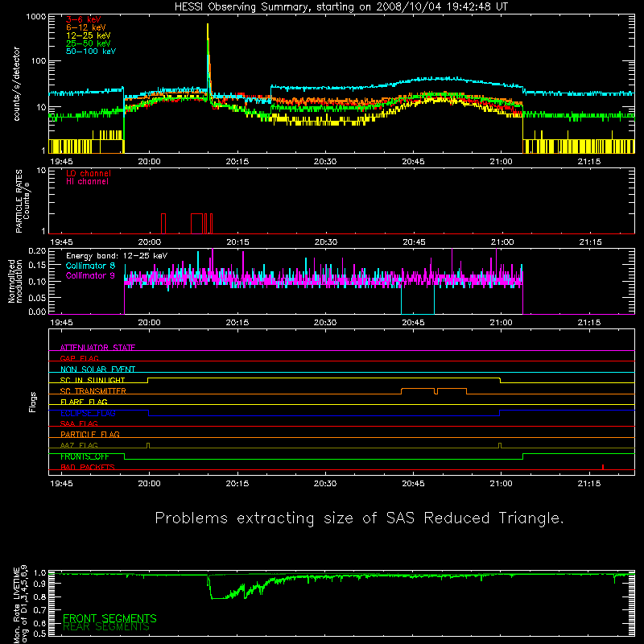Click the "Problems extracting size of SAS Reduced Triangle." message

[359, 518]
